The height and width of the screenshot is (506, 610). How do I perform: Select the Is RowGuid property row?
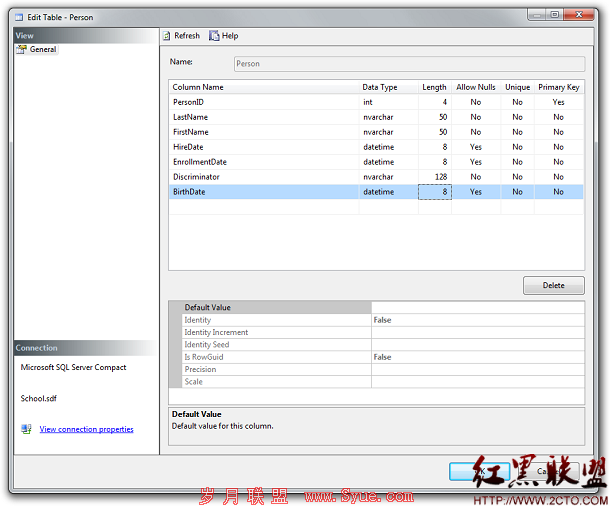(x=383, y=357)
